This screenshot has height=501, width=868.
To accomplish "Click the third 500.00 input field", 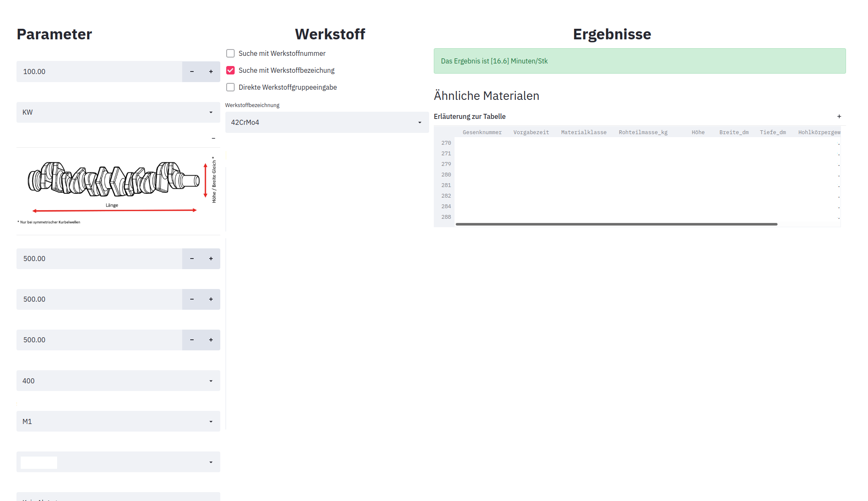I will (99, 340).
